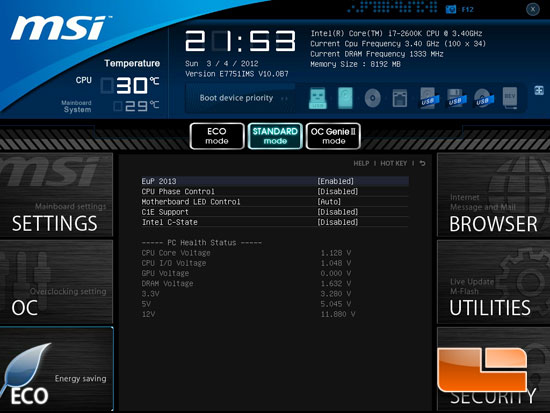
Task: Open the OC overclocking setting panel
Action: [56, 282]
